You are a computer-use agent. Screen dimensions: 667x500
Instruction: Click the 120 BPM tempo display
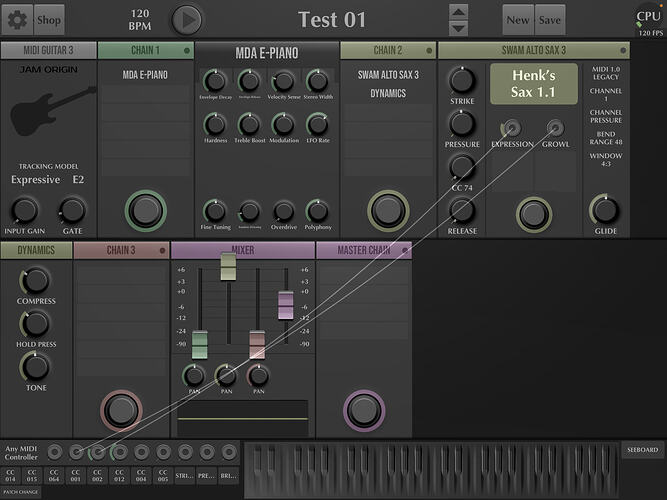click(140, 20)
